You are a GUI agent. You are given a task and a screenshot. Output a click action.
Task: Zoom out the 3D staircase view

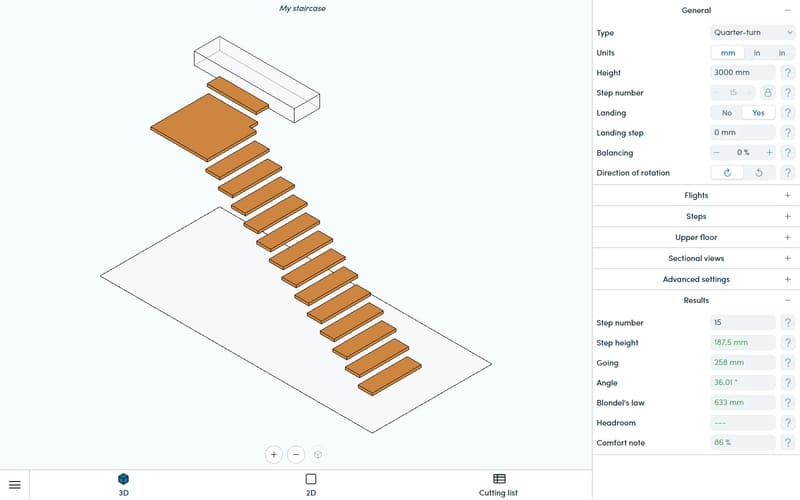click(x=296, y=454)
